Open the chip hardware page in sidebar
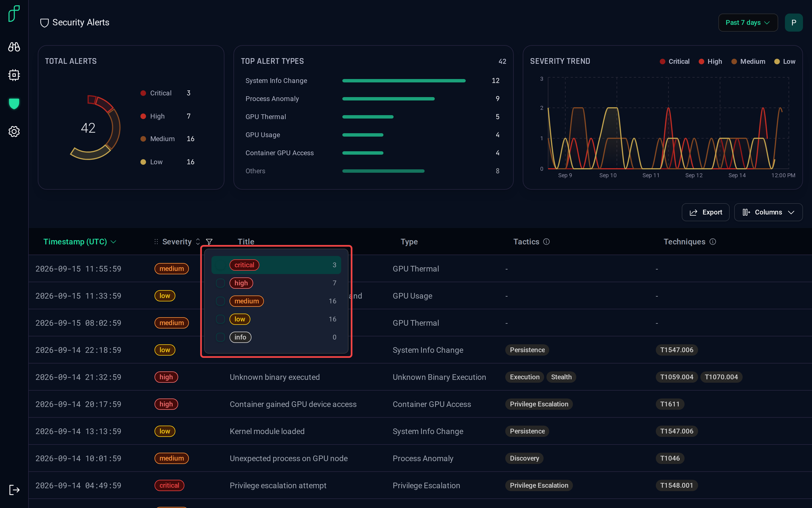 point(14,75)
